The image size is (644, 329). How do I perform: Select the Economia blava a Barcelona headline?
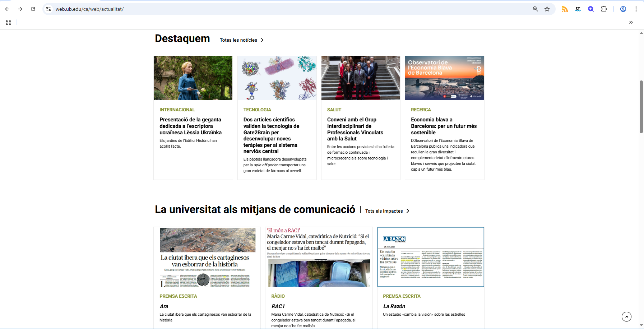coord(444,126)
